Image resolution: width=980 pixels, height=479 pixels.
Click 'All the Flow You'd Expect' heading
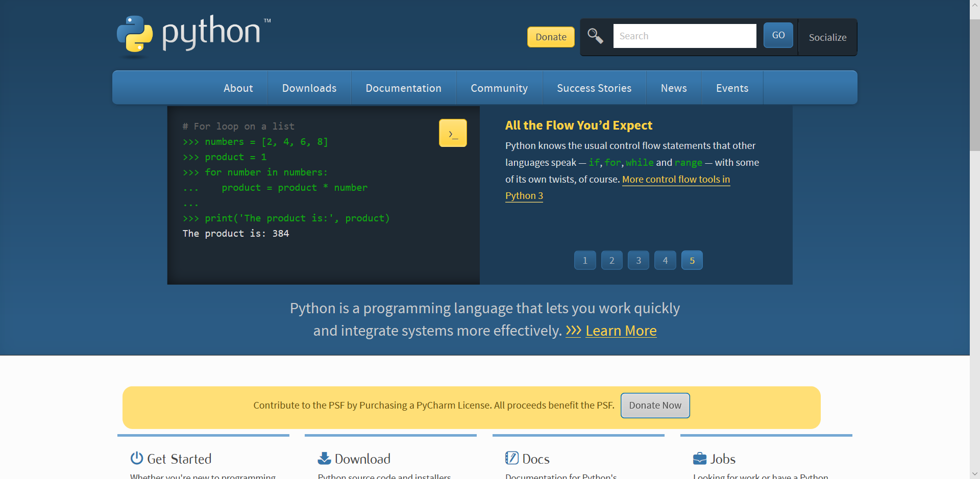[579, 125]
